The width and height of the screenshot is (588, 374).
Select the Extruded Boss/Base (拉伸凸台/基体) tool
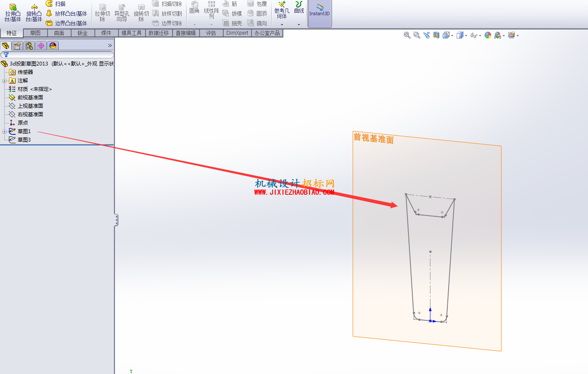click(x=13, y=13)
